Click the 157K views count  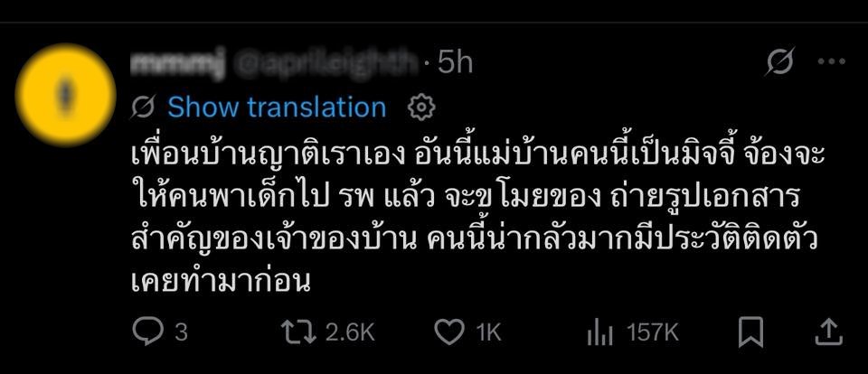tap(653, 332)
